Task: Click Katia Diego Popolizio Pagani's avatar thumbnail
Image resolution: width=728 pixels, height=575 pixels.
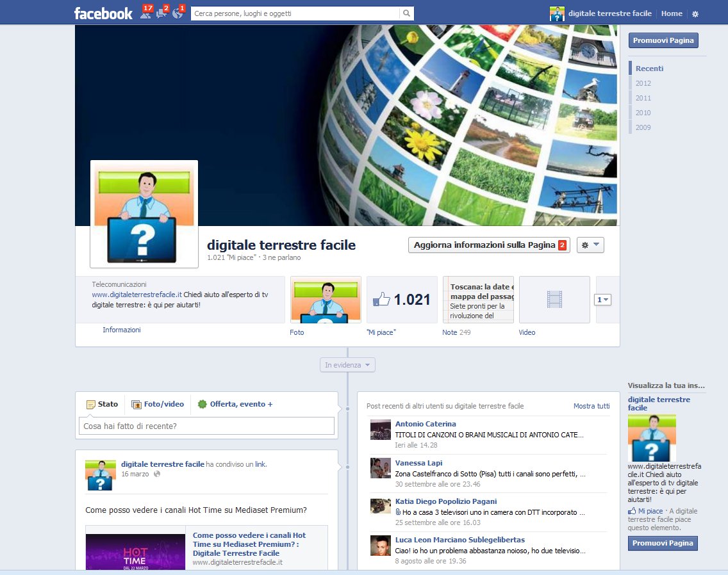Action: point(380,506)
